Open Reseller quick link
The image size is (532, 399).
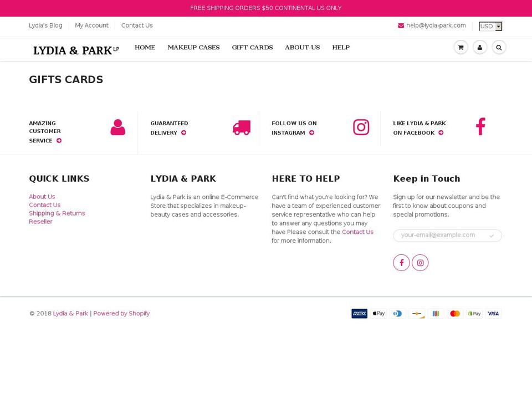[40, 222]
